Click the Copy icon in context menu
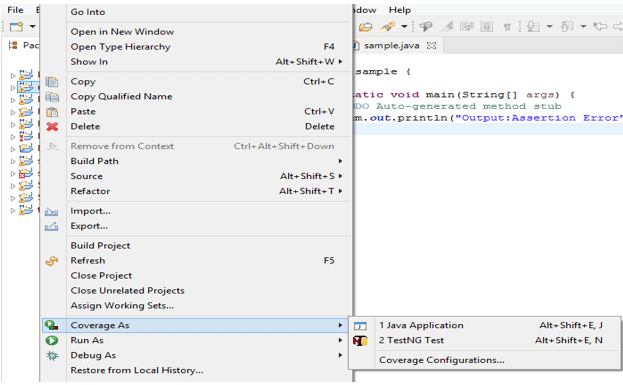The image size is (623, 385). point(52,82)
